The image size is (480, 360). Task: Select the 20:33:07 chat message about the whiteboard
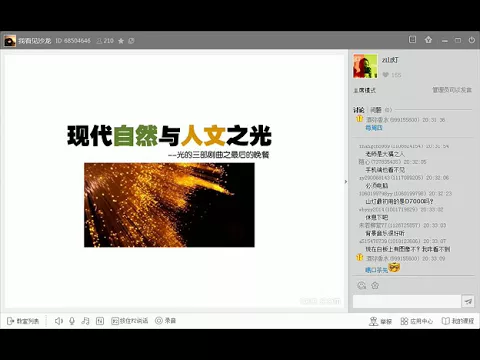click(x=408, y=249)
